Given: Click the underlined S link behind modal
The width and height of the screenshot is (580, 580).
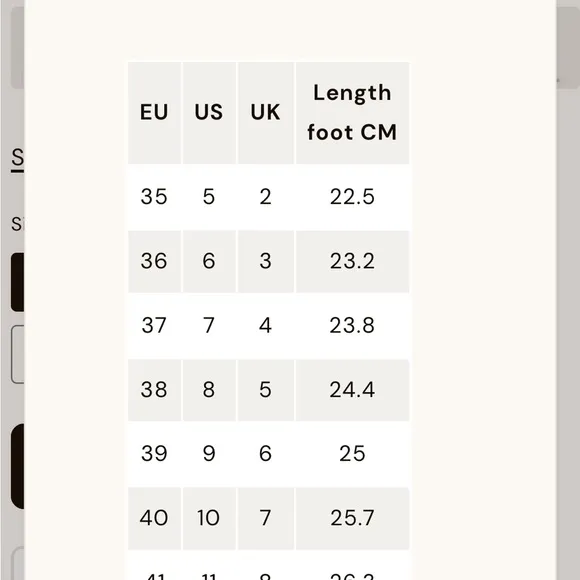Looking at the screenshot, I should point(17,160).
